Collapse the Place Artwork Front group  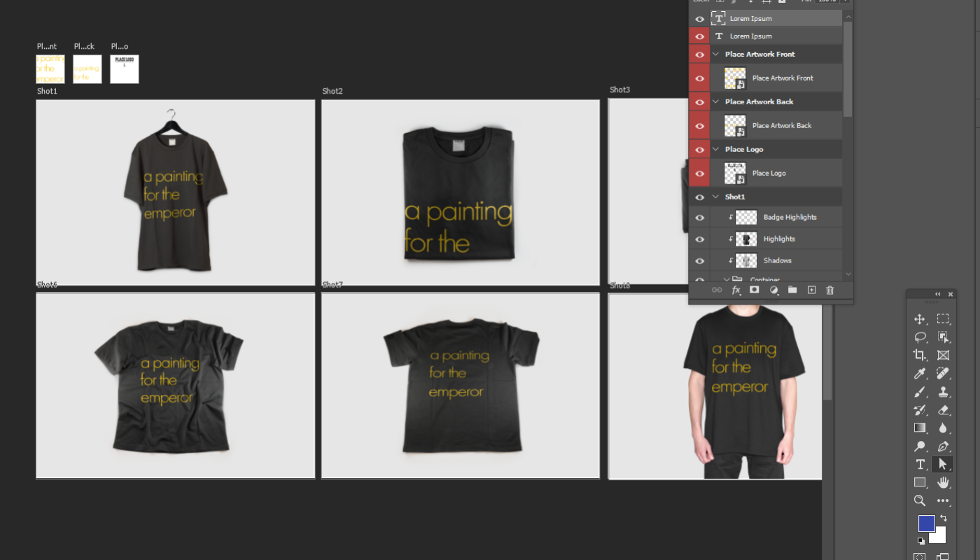pos(715,54)
